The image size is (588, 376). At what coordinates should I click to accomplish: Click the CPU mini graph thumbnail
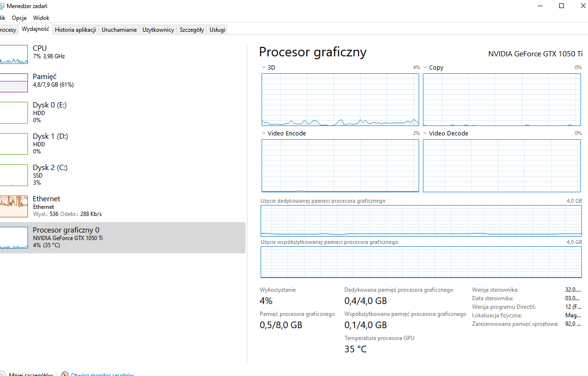14,54
